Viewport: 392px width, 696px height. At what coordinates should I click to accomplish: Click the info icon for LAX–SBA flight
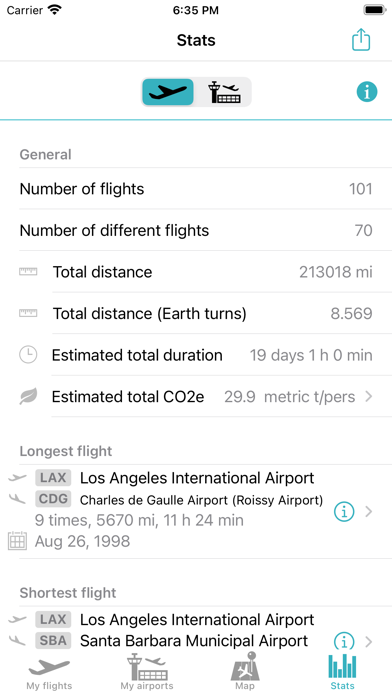point(344,642)
